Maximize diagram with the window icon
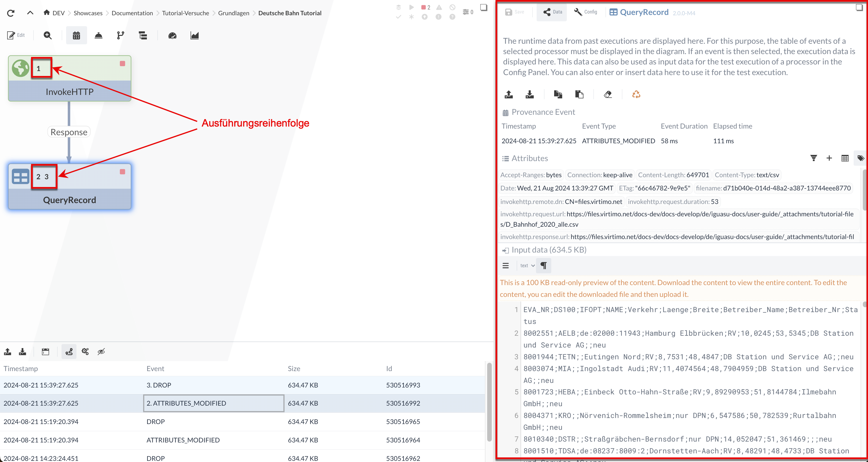The width and height of the screenshot is (868, 462). pyautogui.click(x=483, y=7)
